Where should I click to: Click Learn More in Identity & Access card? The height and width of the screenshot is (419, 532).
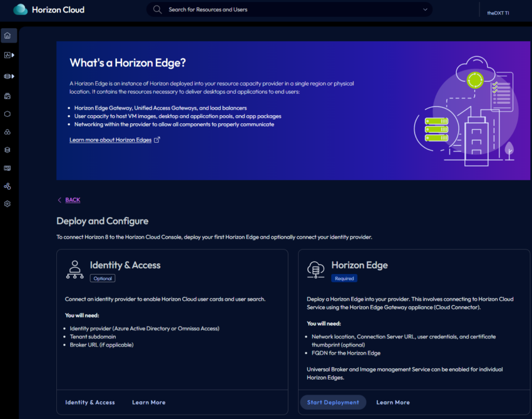click(x=148, y=402)
